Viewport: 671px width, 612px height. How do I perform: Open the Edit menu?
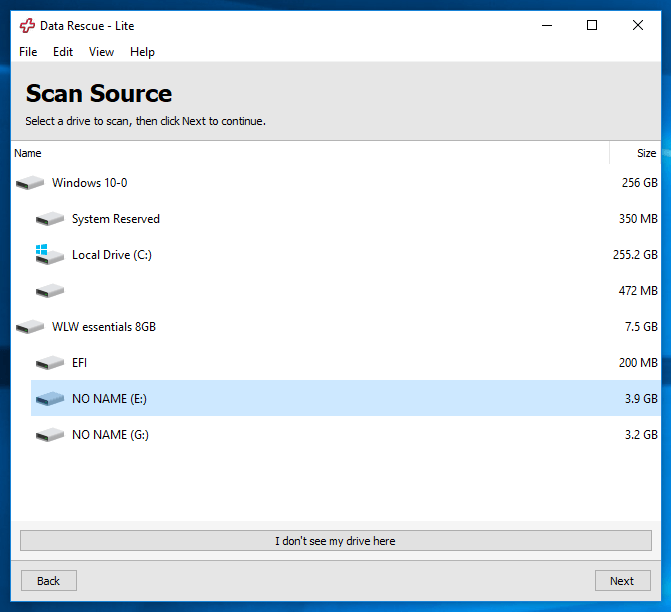coord(63,52)
